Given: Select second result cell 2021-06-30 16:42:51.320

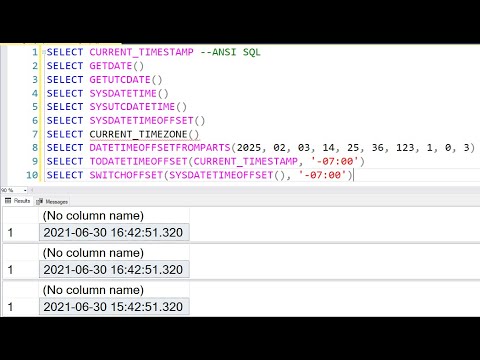Looking at the screenshot, I should 114,270.
